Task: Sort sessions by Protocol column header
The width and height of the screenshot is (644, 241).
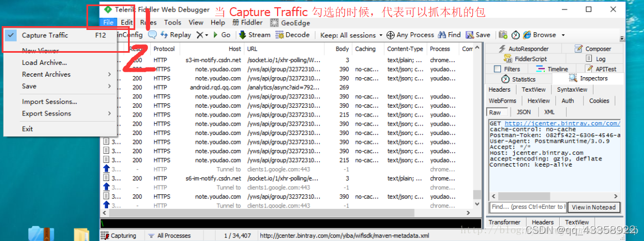Action: point(164,49)
